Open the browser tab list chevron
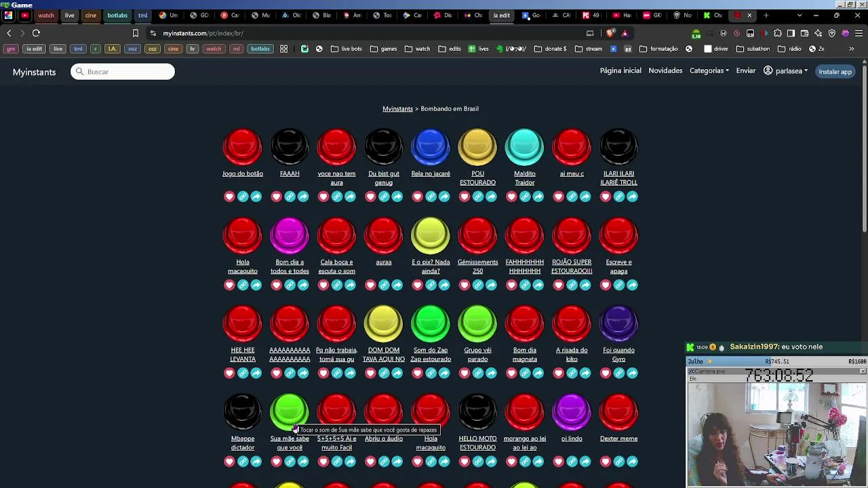The height and width of the screenshot is (488, 868). 800,15
